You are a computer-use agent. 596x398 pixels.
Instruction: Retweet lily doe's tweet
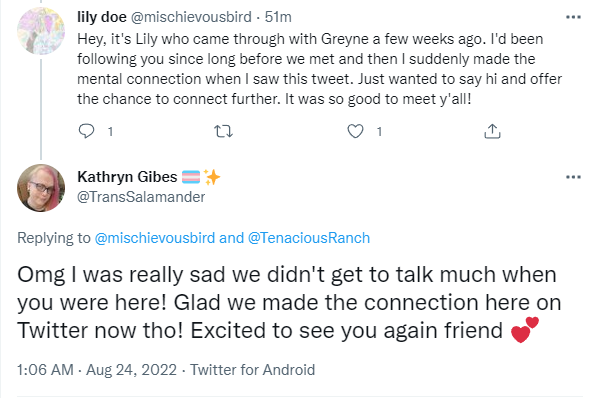point(224,132)
